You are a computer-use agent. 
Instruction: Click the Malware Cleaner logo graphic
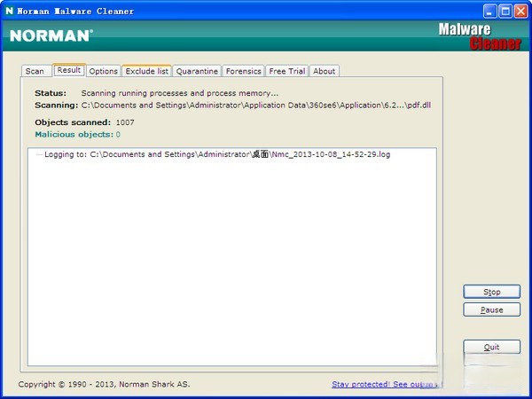[x=480, y=36]
